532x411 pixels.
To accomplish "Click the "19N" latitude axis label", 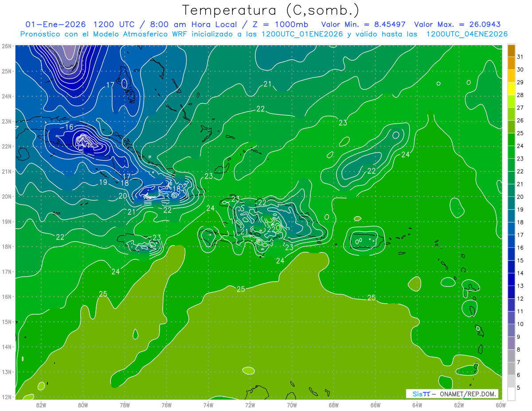I will click(6, 221).
